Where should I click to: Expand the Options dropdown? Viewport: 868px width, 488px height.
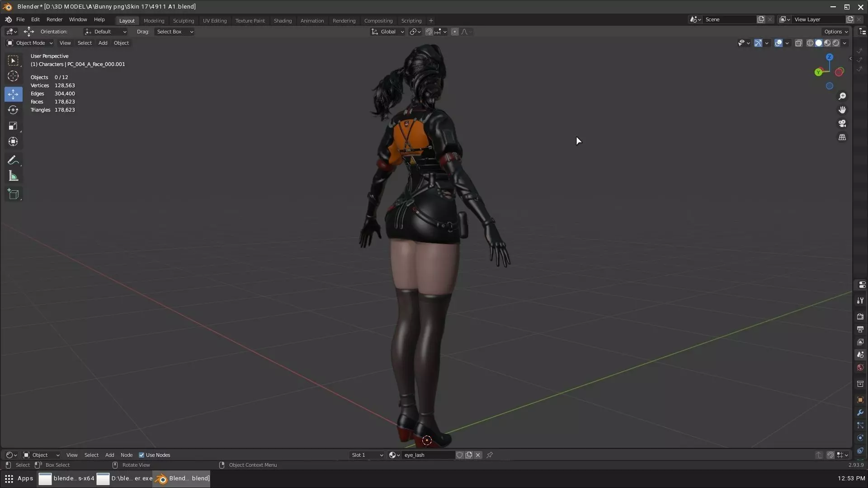coord(836,32)
